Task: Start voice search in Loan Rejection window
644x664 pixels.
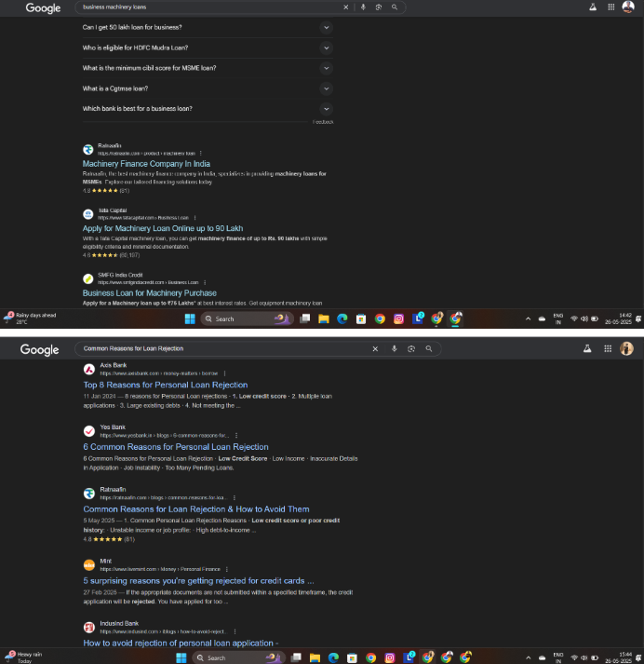Action: pos(394,348)
